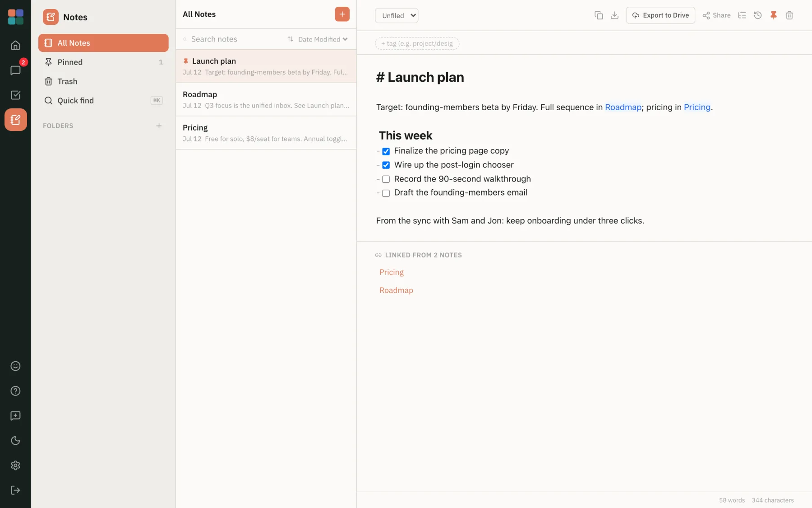The width and height of the screenshot is (812, 508).
Task: Go to Home in the app rail
Action: 15,45
